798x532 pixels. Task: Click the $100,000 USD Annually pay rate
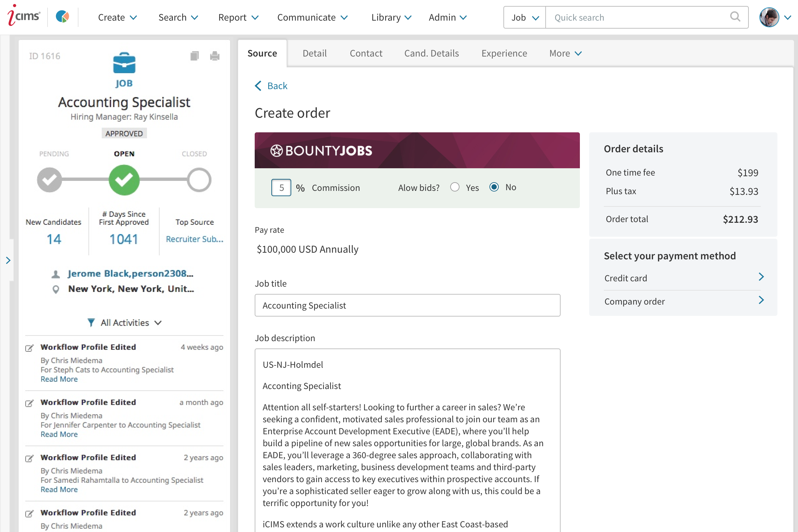click(x=307, y=249)
